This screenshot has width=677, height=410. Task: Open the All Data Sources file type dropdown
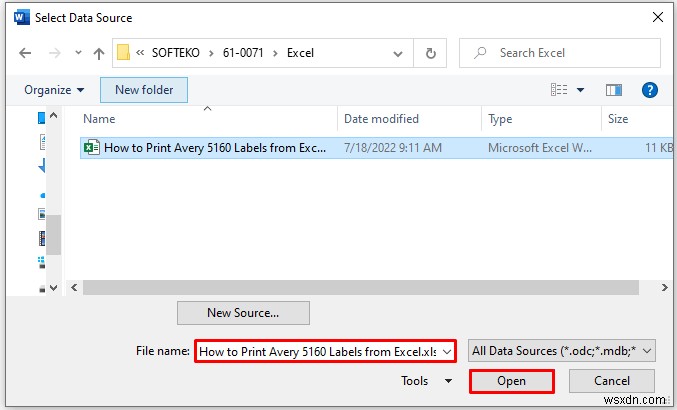(x=562, y=351)
